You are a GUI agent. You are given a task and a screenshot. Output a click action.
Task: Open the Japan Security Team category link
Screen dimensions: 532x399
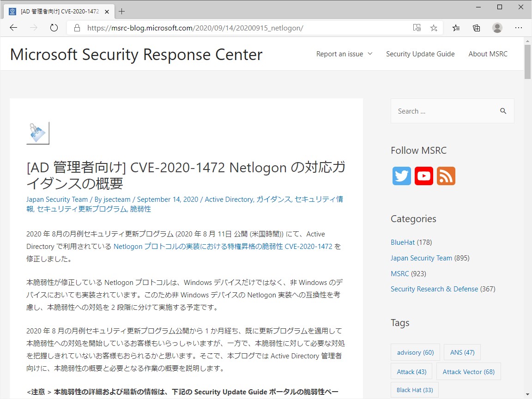[x=421, y=258]
